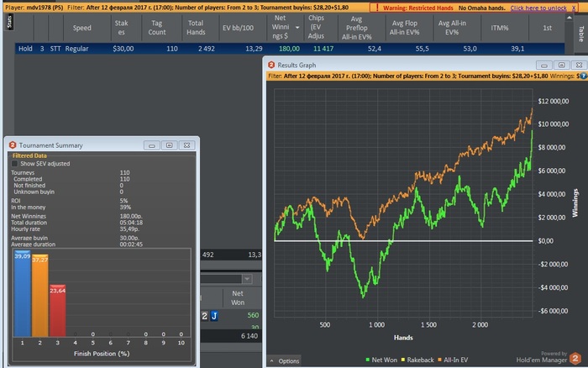Toggle the All-In EV legend entry
This screenshot has width=588, height=368.
[x=453, y=360]
